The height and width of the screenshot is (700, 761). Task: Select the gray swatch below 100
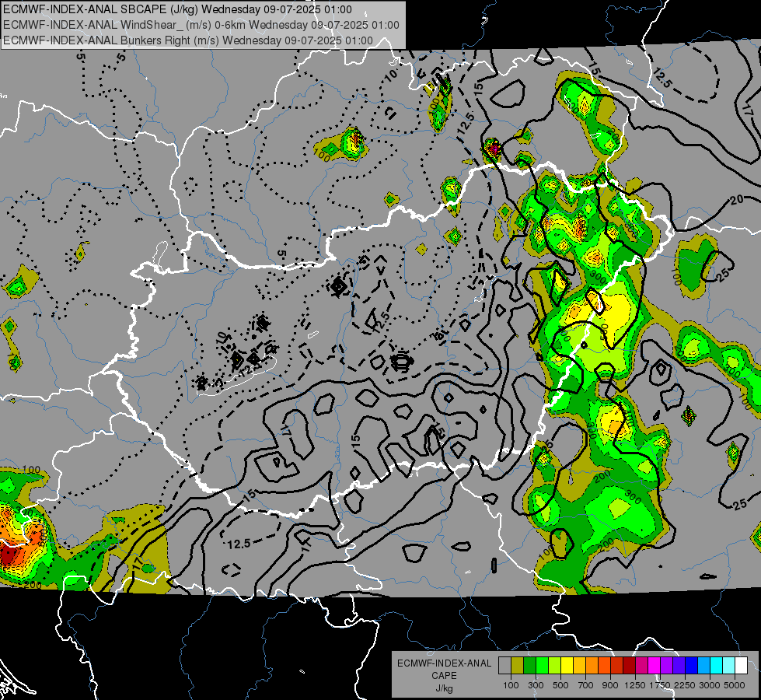[x=504, y=666]
